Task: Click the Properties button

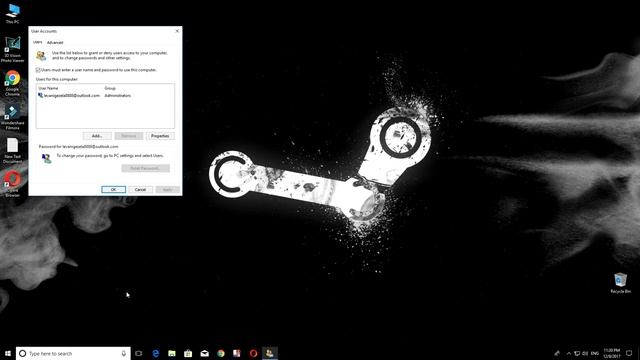Action: coord(160,136)
